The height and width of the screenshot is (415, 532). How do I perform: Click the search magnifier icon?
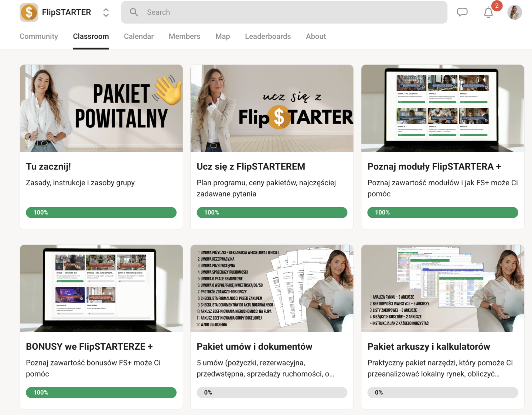pyautogui.click(x=134, y=12)
